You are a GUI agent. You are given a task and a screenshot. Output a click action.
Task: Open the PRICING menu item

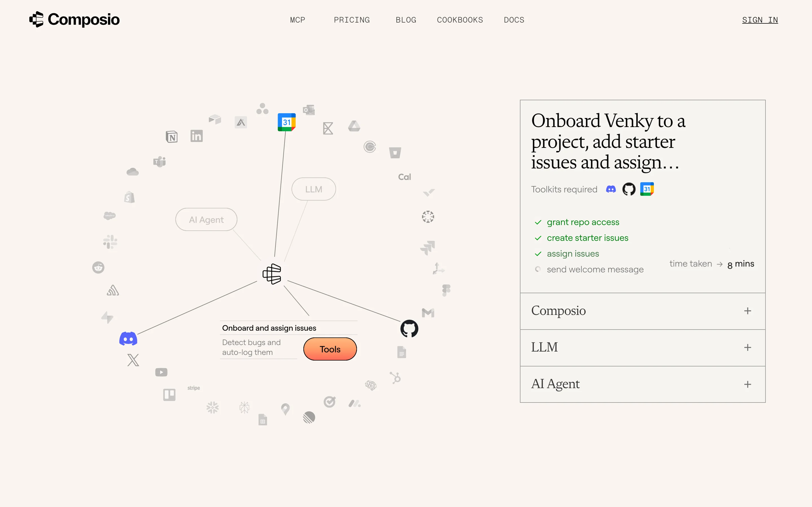(x=352, y=20)
